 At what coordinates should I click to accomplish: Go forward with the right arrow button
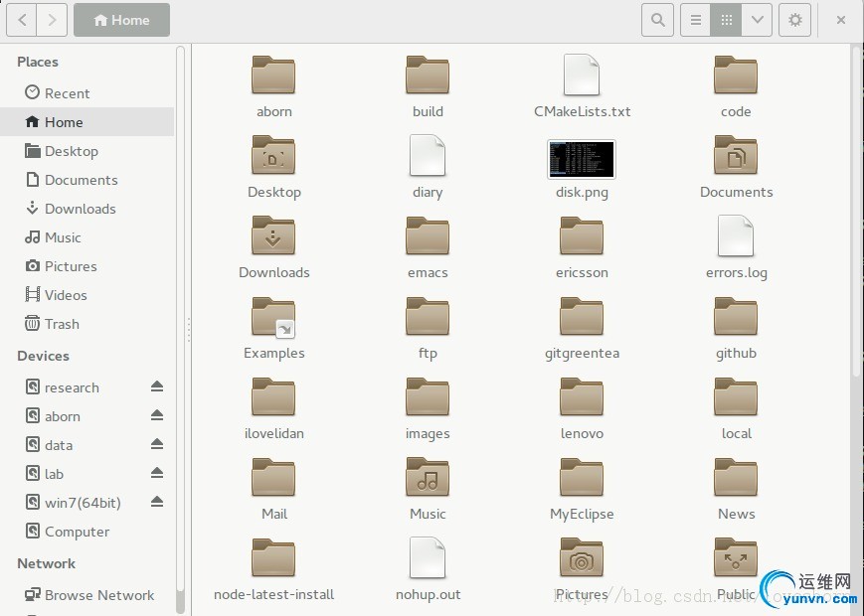tap(53, 20)
